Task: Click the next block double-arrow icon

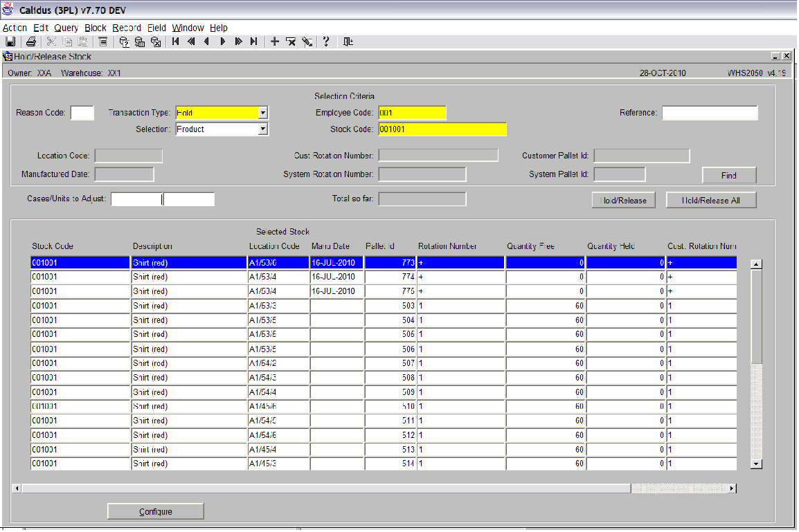Action: [x=238, y=42]
